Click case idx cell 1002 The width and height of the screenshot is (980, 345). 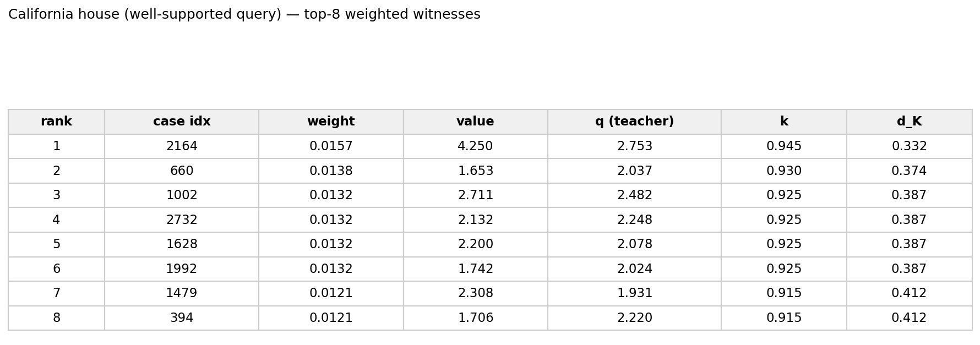(182, 195)
